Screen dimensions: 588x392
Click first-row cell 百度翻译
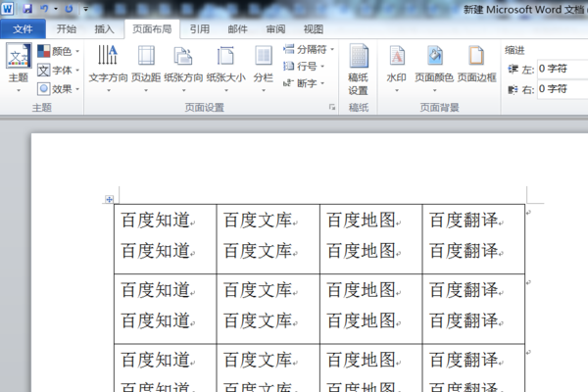[473, 239]
